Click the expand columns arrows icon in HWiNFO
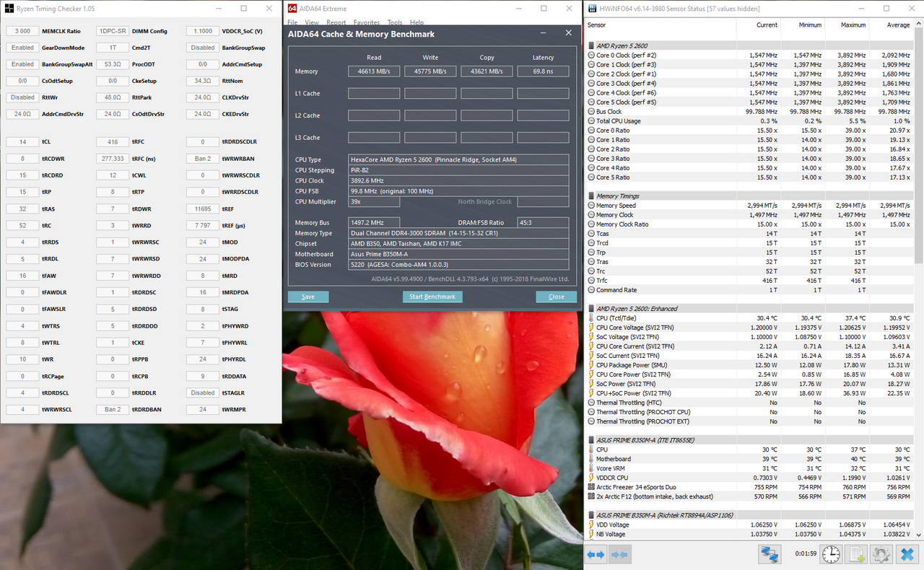Viewport: 924px width, 570px height. pos(596,554)
